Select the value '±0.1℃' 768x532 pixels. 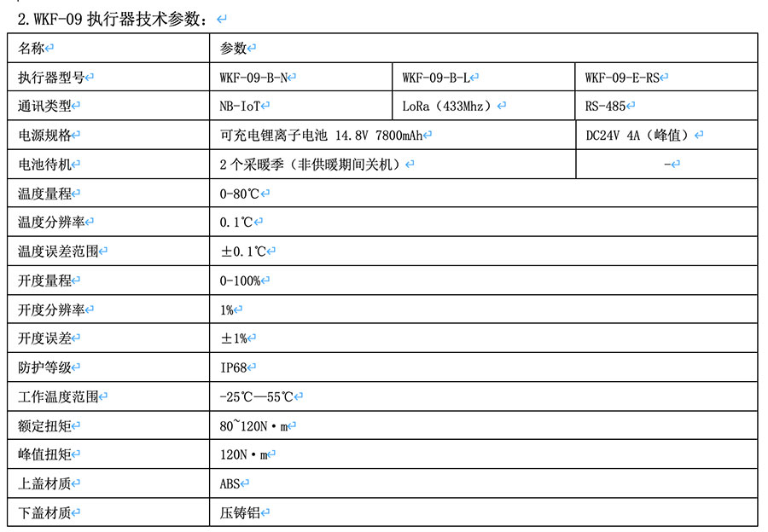pyautogui.click(x=243, y=252)
